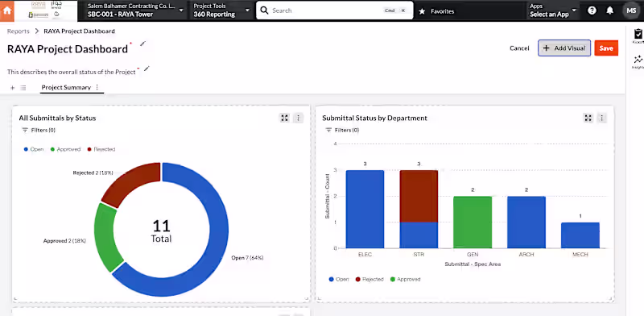Open the project selector dropdown
The width and height of the screenshot is (644, 316).
tap(136, 10)
